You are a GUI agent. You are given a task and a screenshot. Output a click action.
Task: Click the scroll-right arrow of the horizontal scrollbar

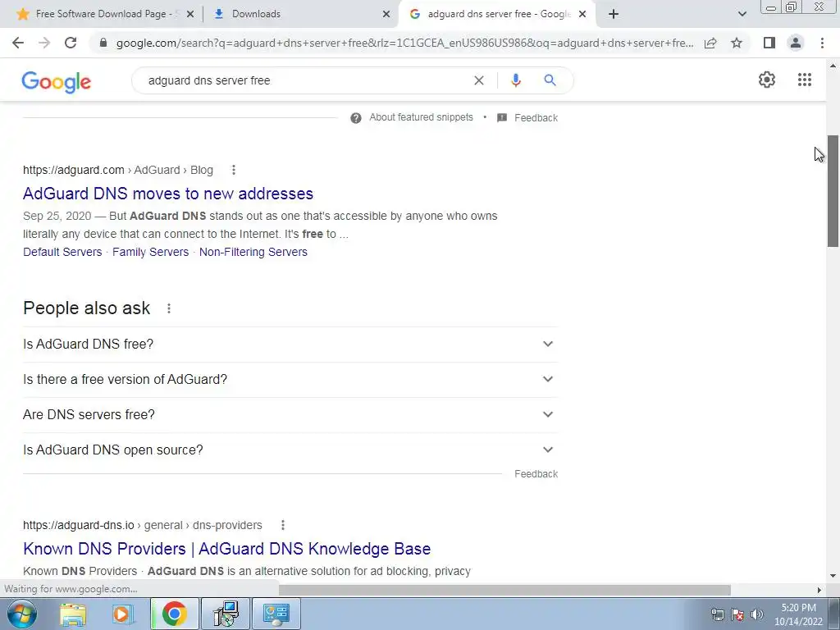pyautogui.click(x=819, y=590)
